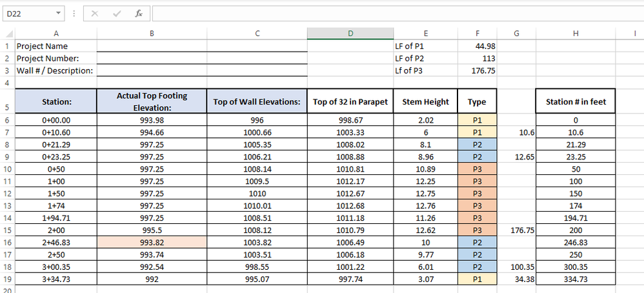Click the 'Station # in feet' header
This screenshot has height=293, width=644.
[x=576, y=101]
